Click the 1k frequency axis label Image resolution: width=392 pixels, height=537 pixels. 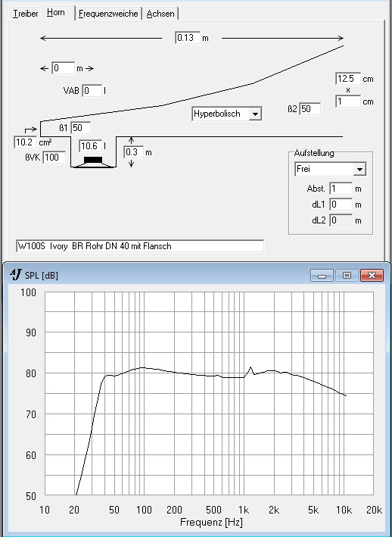click(243, 510)
